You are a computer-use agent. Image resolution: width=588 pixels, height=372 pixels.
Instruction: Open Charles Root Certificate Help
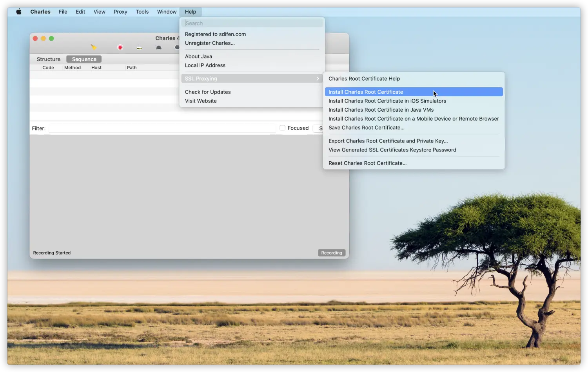pyautogui.click(x=414, y=79)
